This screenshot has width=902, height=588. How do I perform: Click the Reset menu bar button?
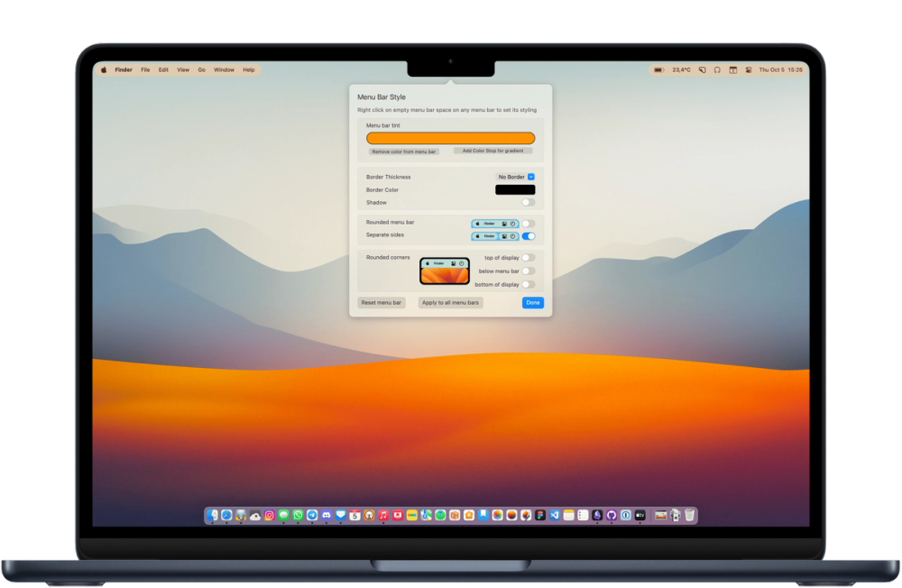coord(382,303)
